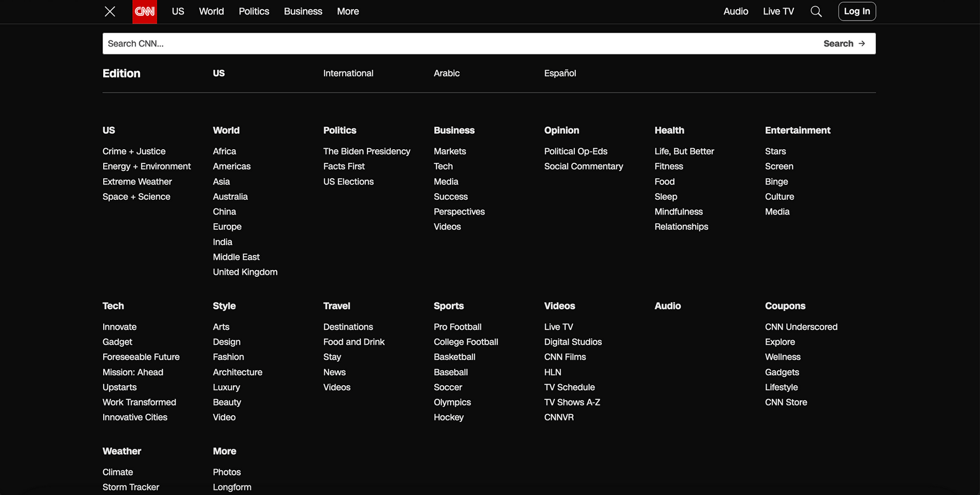The height and width of the screenshot is (495, 980).
Task: Select the International edition
Action: (348, 73)
